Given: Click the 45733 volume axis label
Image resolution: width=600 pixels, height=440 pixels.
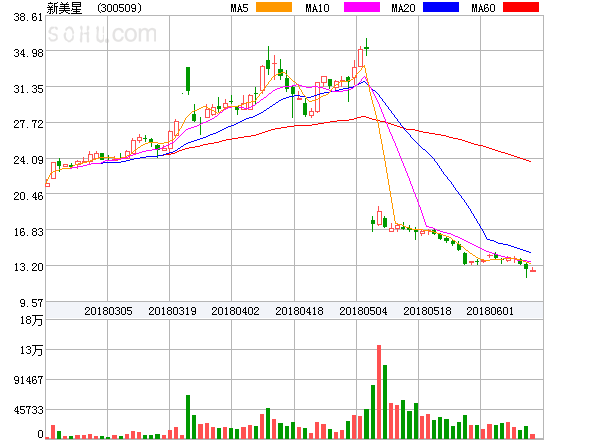Looking at the screenshot, I should pyautogui.click(x=28, y=410).
